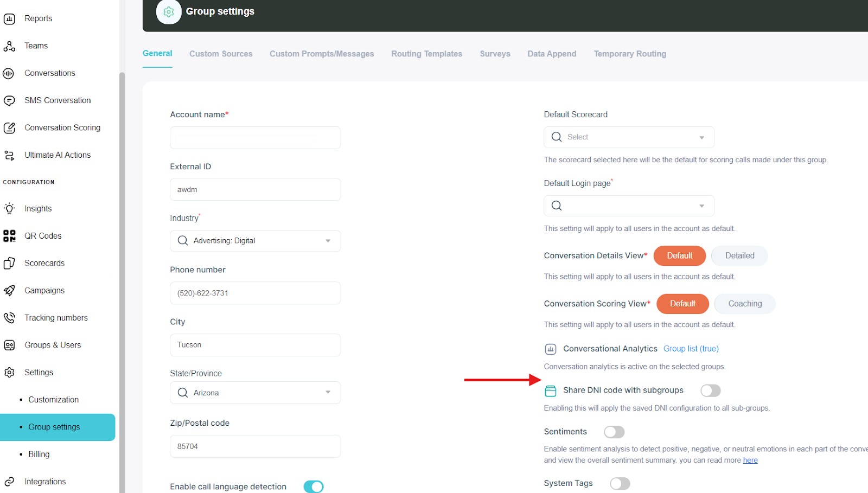Open the Group list (true) link
This screenshot has width=868, height=493.
tap(691, 349)
